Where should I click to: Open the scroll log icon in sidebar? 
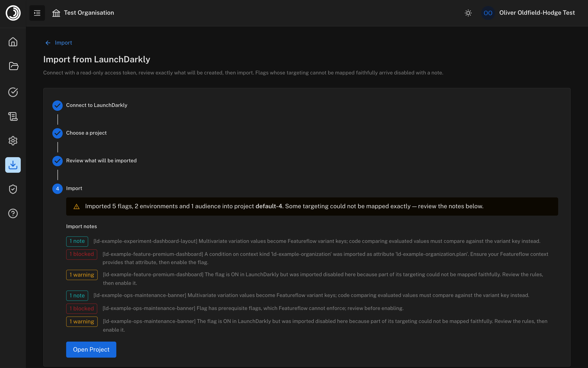click(13, 116)
